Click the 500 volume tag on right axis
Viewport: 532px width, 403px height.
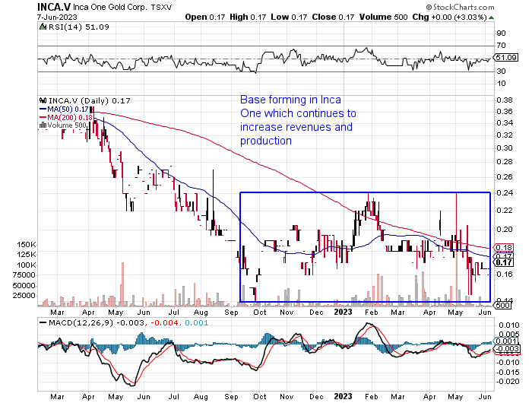[503, 305]
